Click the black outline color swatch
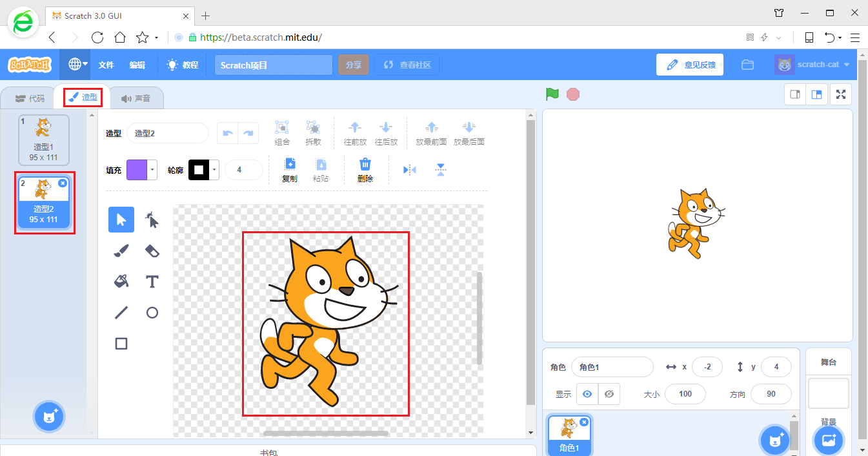The image size is (868, 456). click(199, 170)
